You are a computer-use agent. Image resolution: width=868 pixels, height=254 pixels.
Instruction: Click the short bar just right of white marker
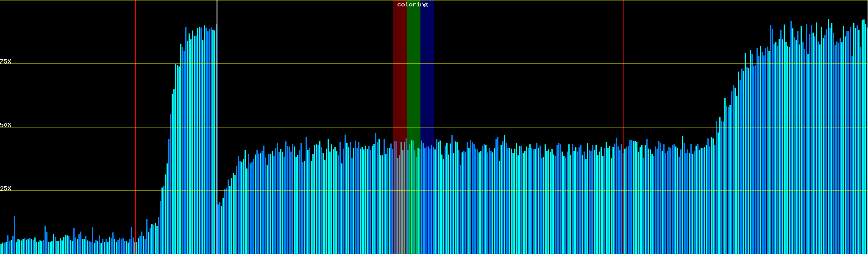(x=218, y=229)
